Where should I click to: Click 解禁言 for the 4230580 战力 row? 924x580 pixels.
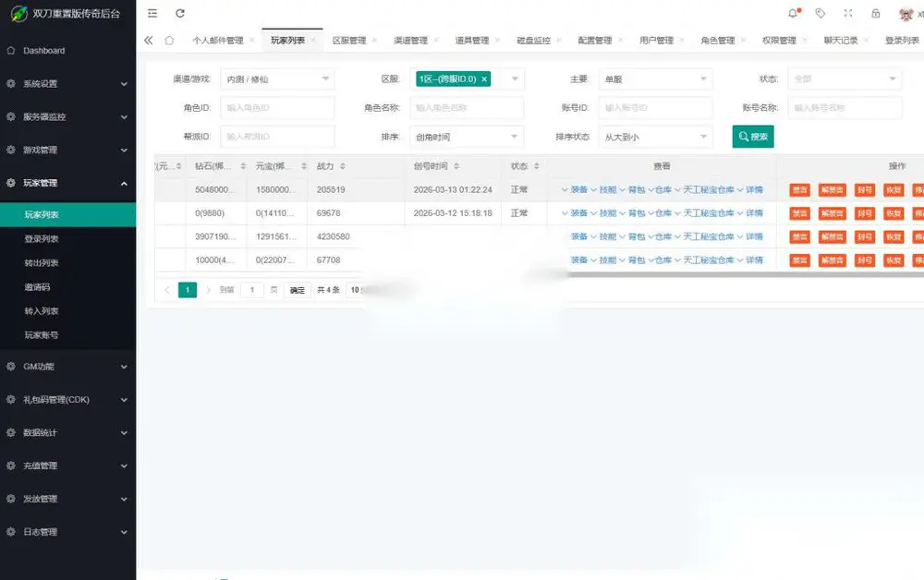pos(833,236)
